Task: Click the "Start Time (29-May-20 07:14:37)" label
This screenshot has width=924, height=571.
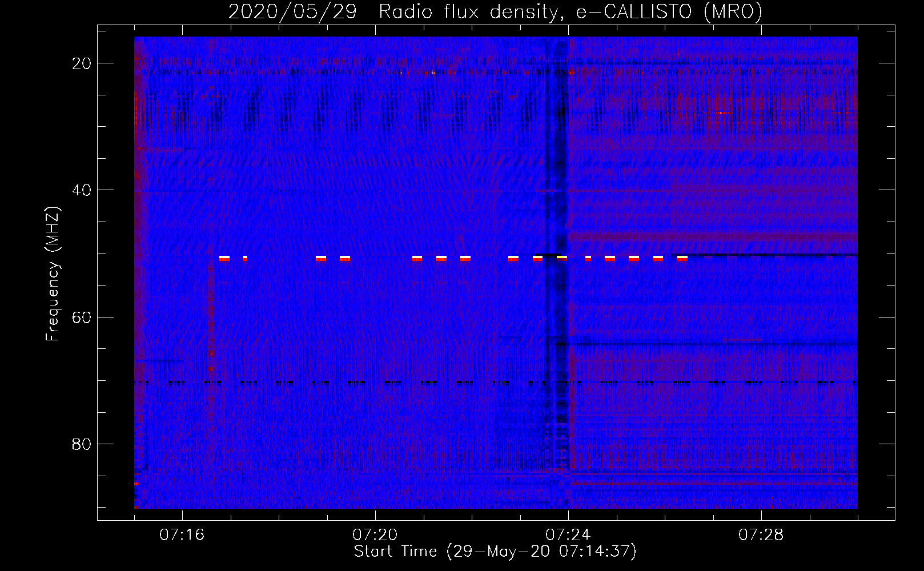Action: click(495, 552)
